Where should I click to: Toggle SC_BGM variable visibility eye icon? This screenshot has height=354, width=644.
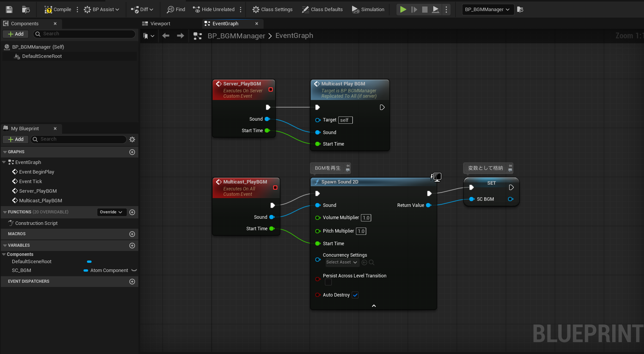pyautogui.click(x=134, y=270)
